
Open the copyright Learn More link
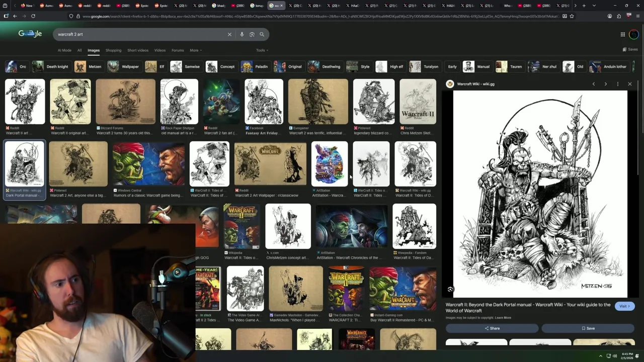[x=503, y=318]
